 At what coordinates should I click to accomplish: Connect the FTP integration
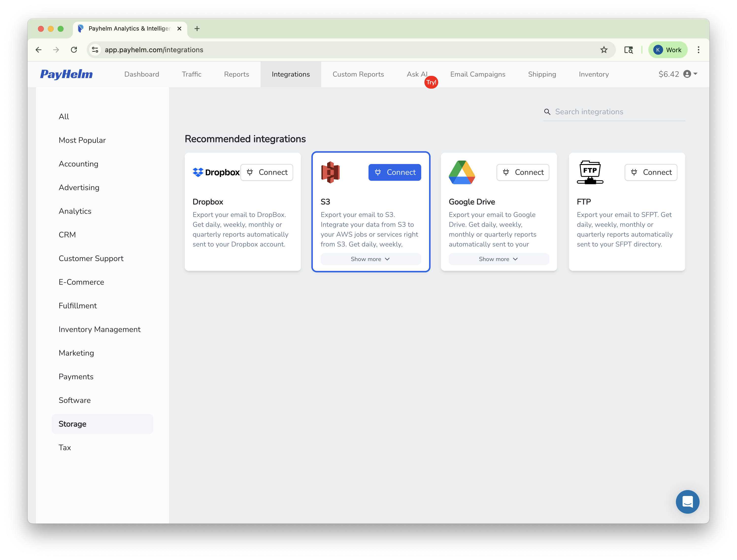tap(651, 172)
